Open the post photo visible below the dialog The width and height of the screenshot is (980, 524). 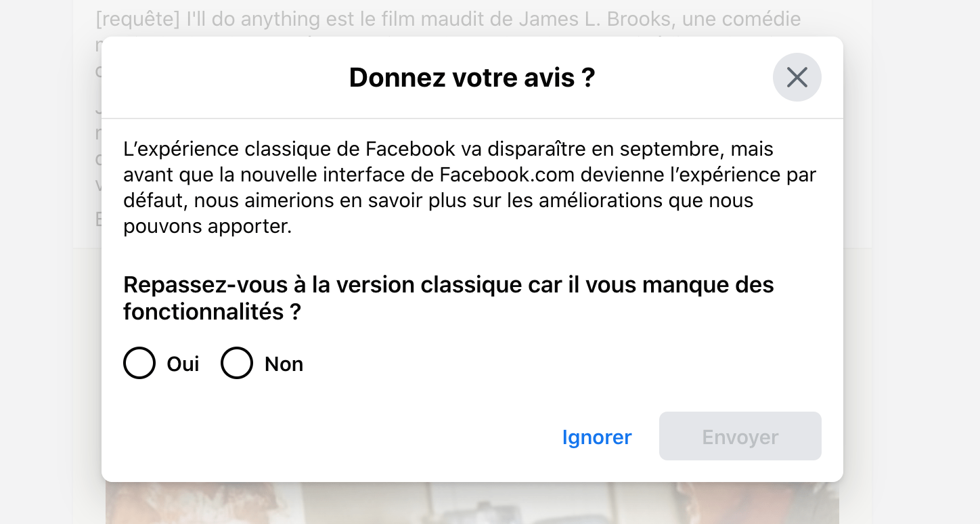point(472,503)
